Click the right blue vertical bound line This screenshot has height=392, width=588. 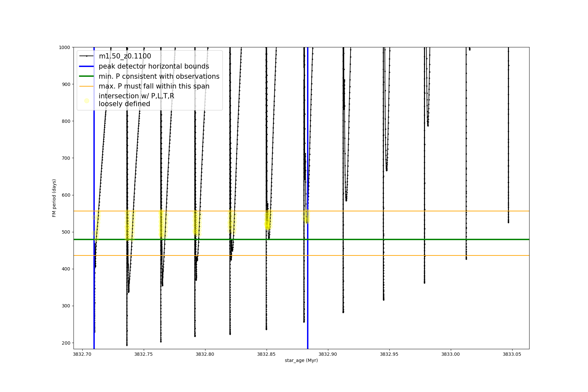[x=308, y=294]
